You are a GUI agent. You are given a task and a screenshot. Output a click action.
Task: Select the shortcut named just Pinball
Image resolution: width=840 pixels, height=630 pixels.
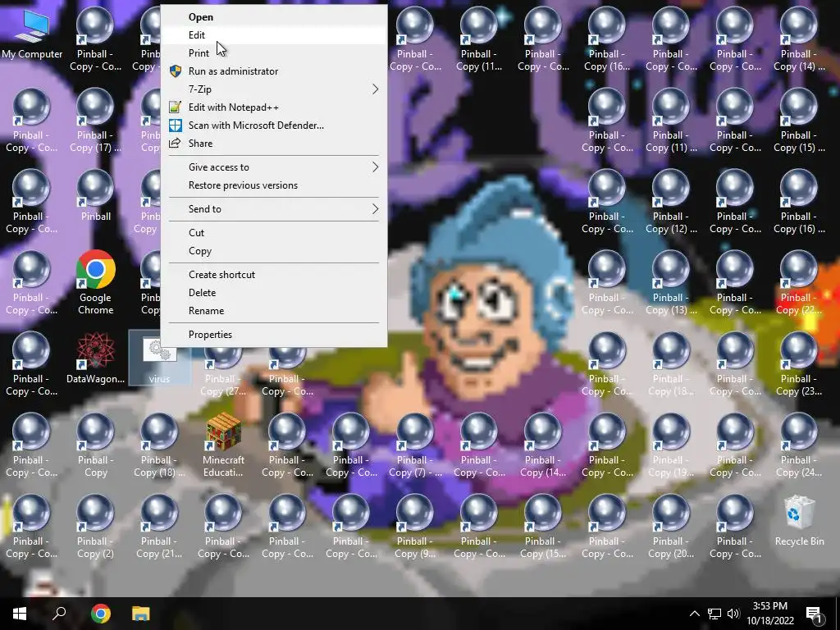tap(95, 196)
